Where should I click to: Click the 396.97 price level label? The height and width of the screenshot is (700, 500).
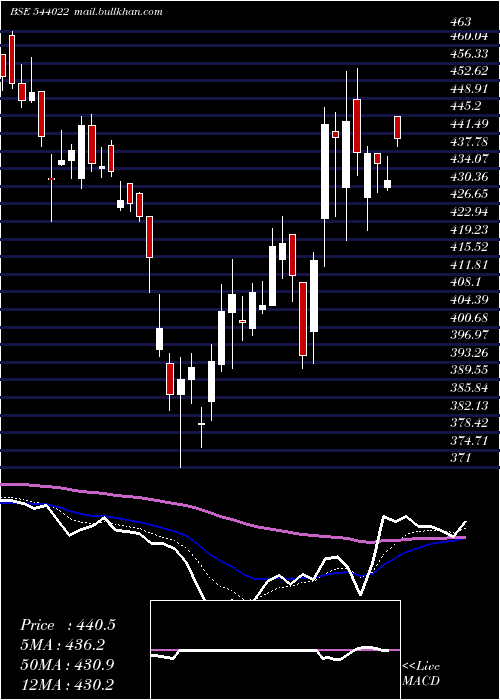[469, 334]
